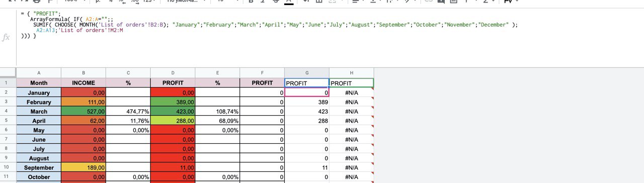644x183 pixels.
Task: Select the June month cell
Action: click(39, 139)
